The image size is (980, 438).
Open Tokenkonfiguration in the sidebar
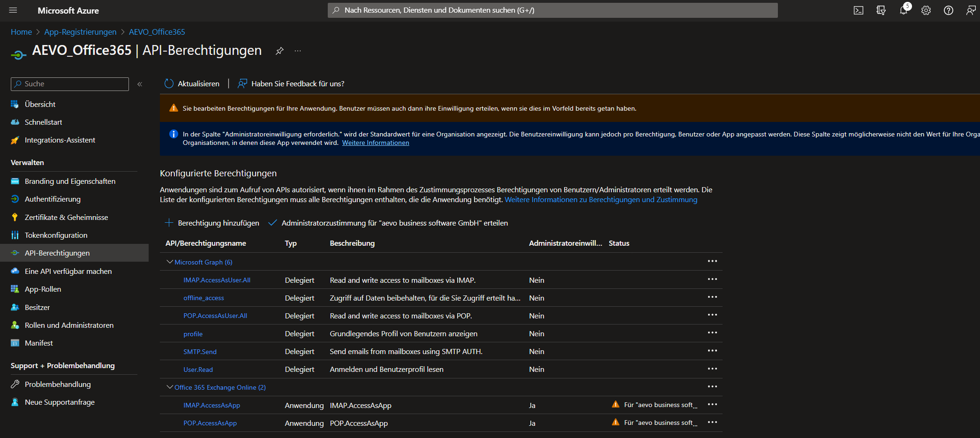click(x=56, y=235)
